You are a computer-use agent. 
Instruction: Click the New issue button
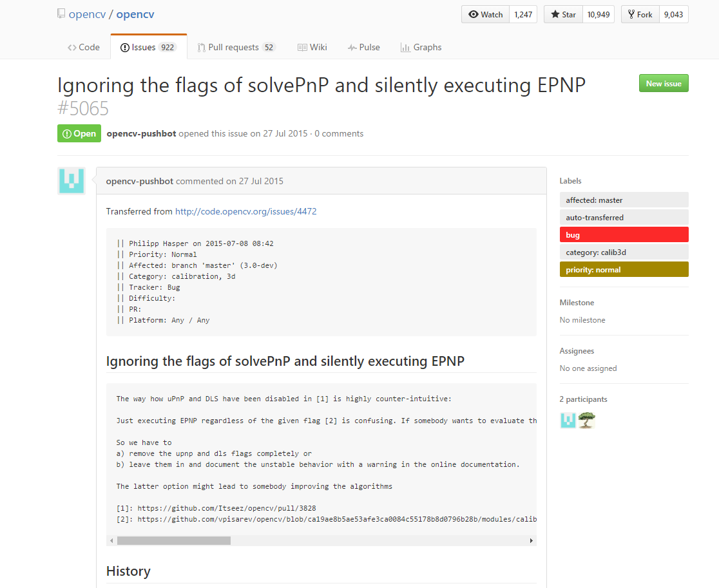664,84
